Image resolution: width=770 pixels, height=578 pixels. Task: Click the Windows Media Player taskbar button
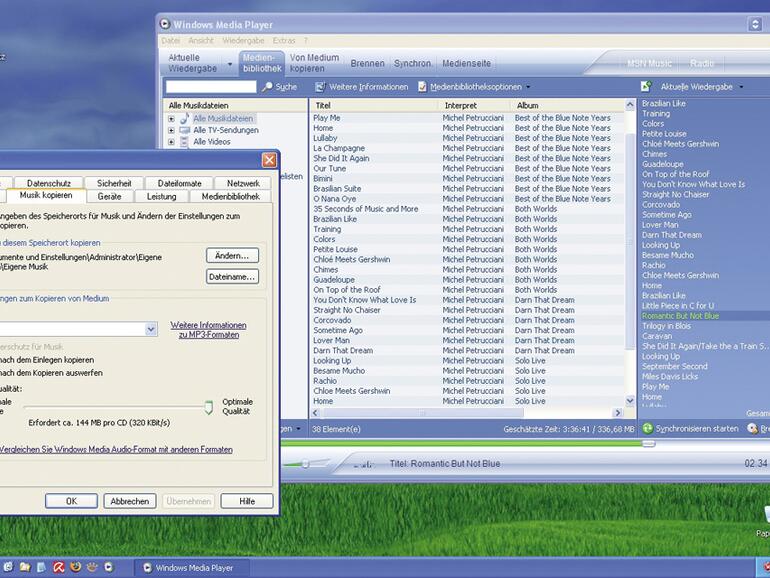tap(192, 568)
